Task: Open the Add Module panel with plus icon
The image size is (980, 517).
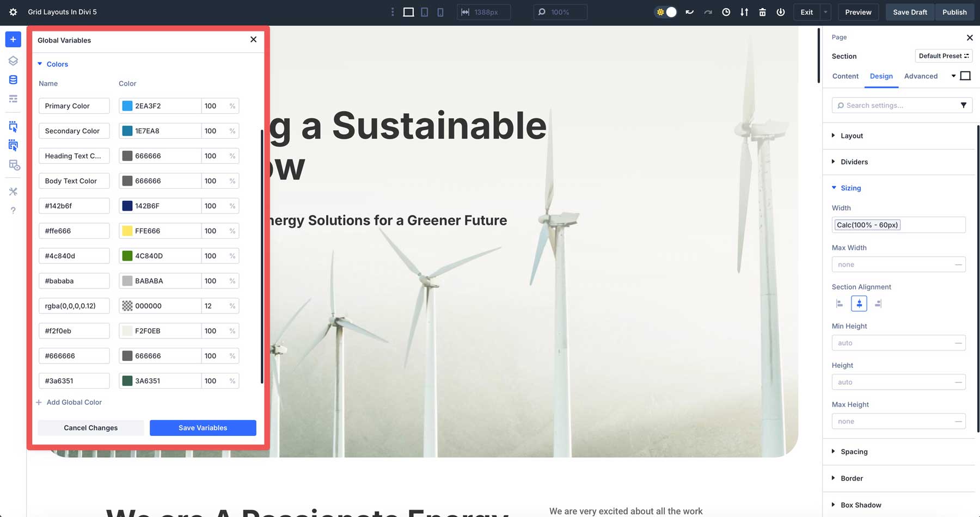Action: pos(13,39)
